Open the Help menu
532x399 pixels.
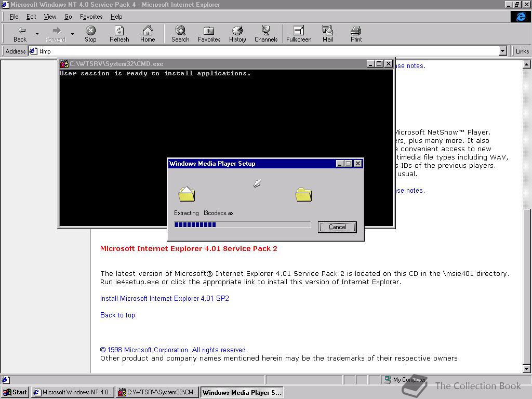pos(116,17)
